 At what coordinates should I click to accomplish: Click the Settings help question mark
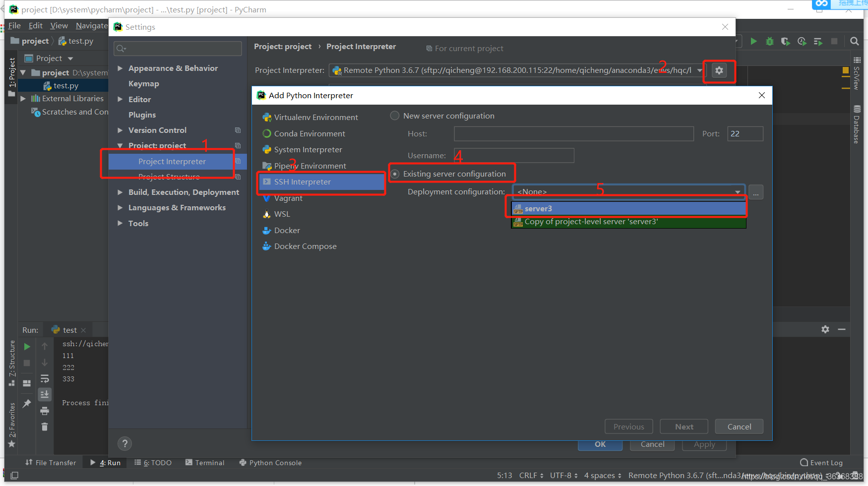tap(125, 443)
